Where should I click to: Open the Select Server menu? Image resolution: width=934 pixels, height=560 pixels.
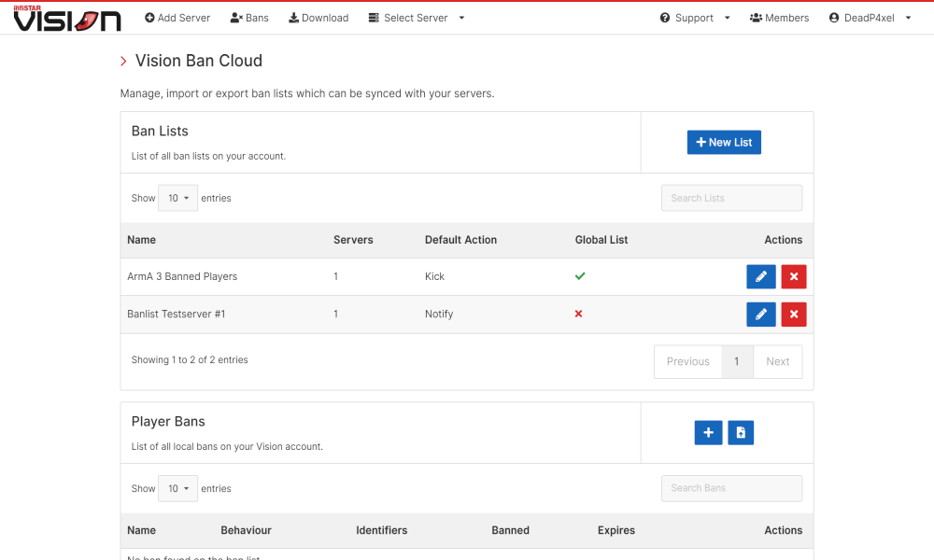click(x=417, y=18)
